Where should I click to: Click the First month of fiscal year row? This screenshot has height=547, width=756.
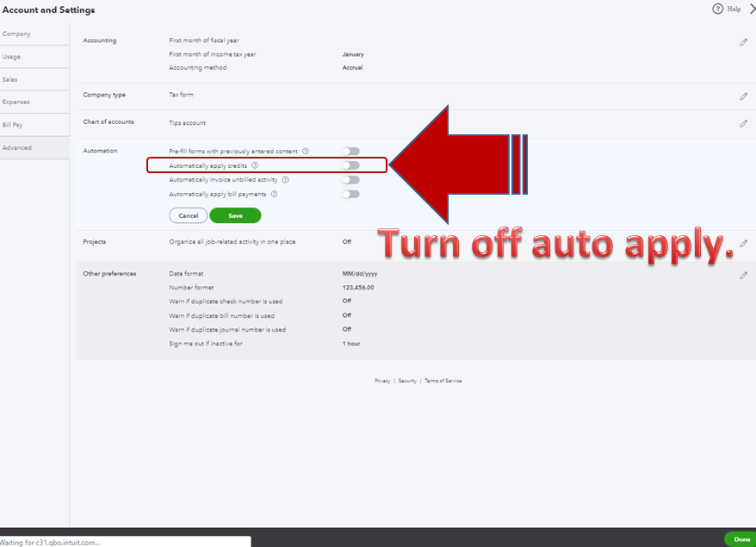pyautogui.click(x=204, y=40)
